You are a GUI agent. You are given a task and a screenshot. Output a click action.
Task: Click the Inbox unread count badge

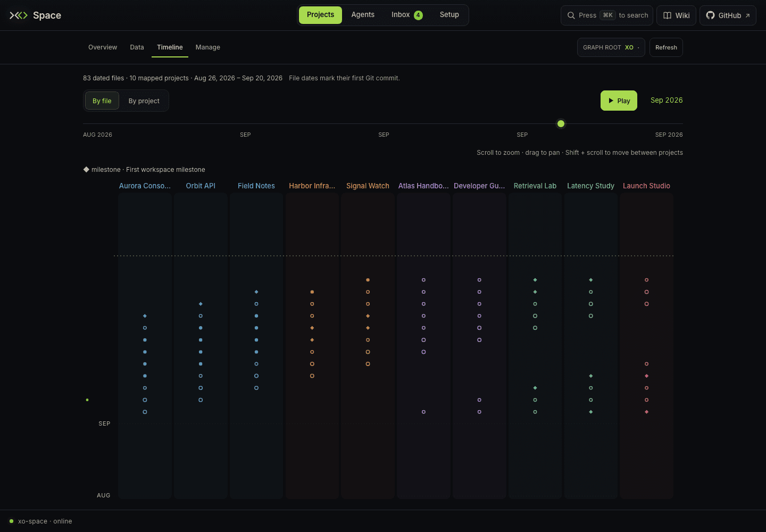(x=418, y=15)
